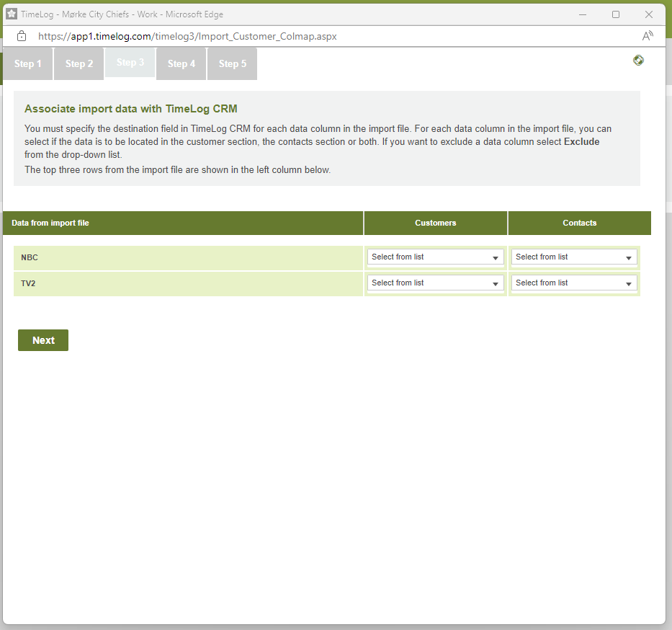The width and height of the screenshot is (672, 630).
Task: Close the TimeLog import window
Action: tap(648, 14)
